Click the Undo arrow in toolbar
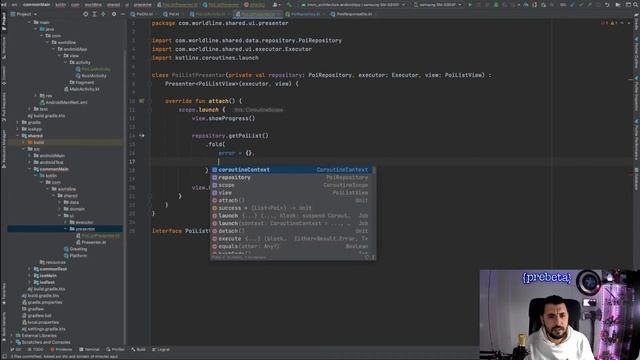 click(x=607, y=4)
